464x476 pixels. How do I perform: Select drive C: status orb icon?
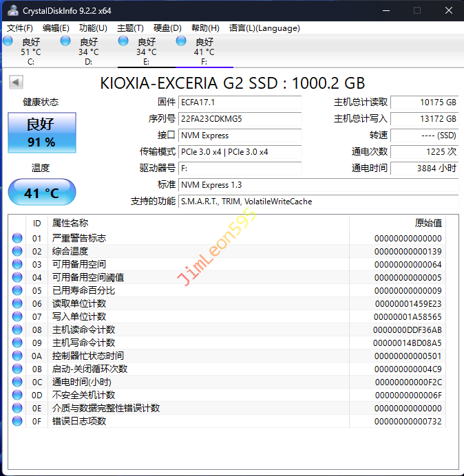click(x=8, y=41)
